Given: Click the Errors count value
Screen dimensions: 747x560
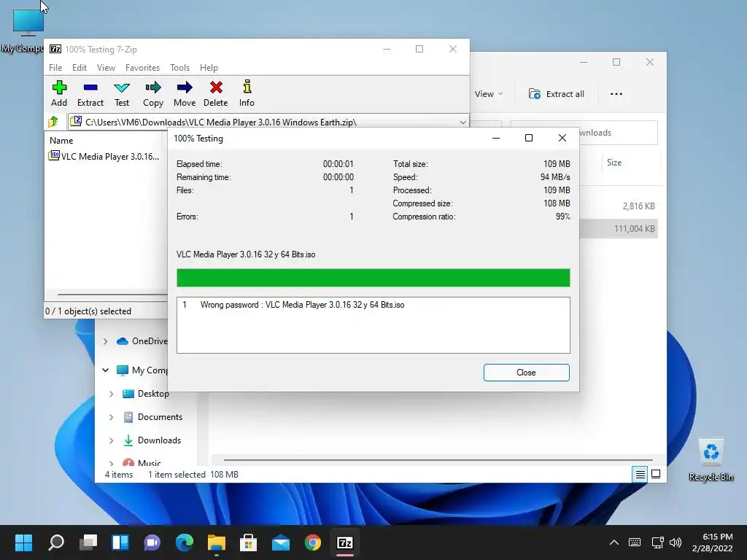Looking at the screenshot, I should click(x=351, y=216).
